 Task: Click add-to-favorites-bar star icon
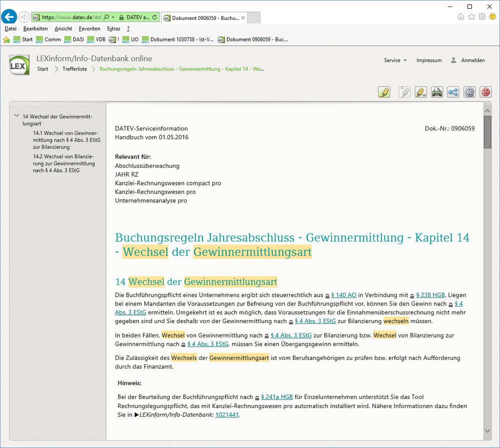point(7,39)
